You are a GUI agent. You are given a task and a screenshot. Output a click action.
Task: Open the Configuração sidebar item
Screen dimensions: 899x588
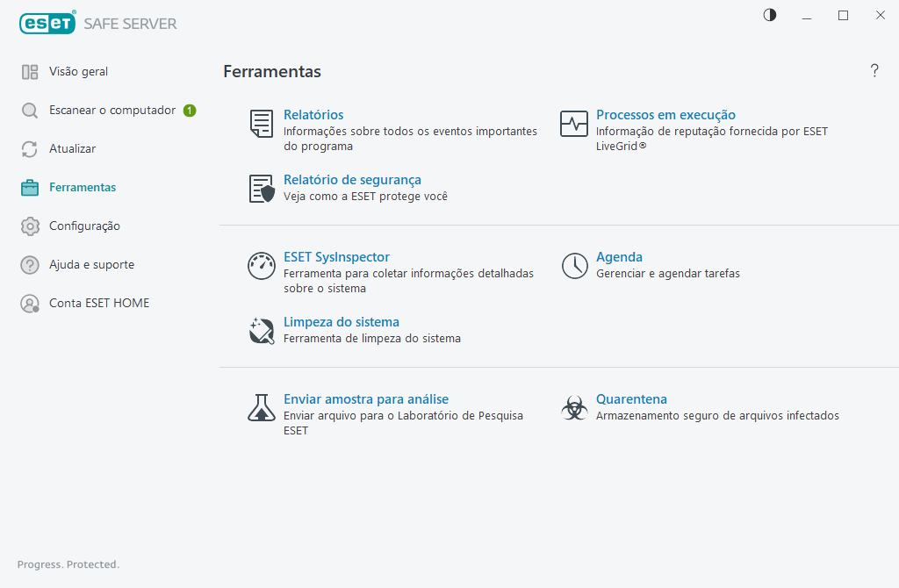[x=84, y=226]
